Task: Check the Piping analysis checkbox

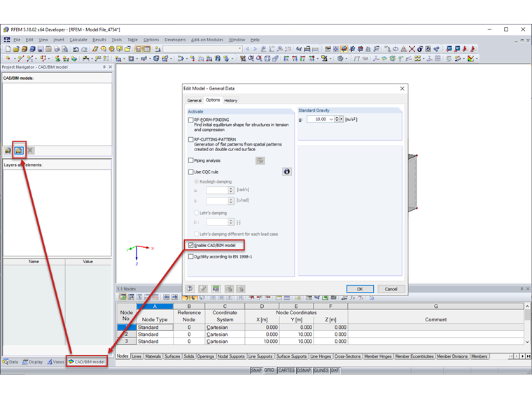Action: pyautogui.click(x=190, y=160)
